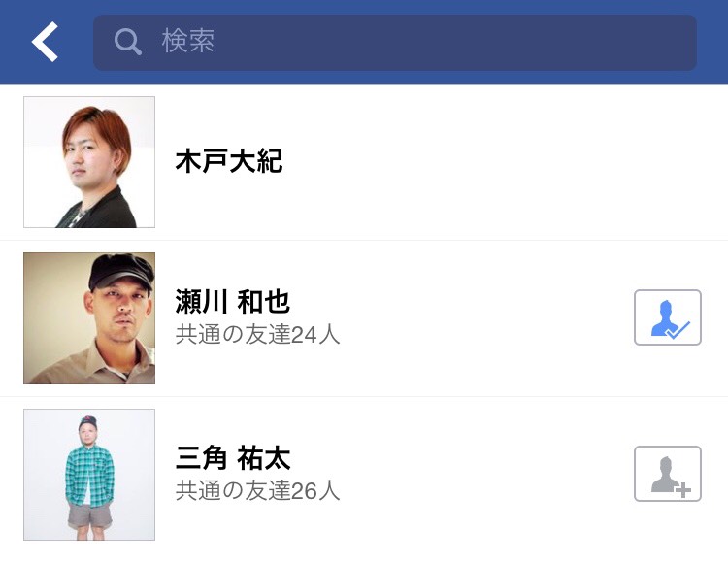Click the 検索 placeholder text
This screenshot has height=564, width=728.
pos(188,42)
